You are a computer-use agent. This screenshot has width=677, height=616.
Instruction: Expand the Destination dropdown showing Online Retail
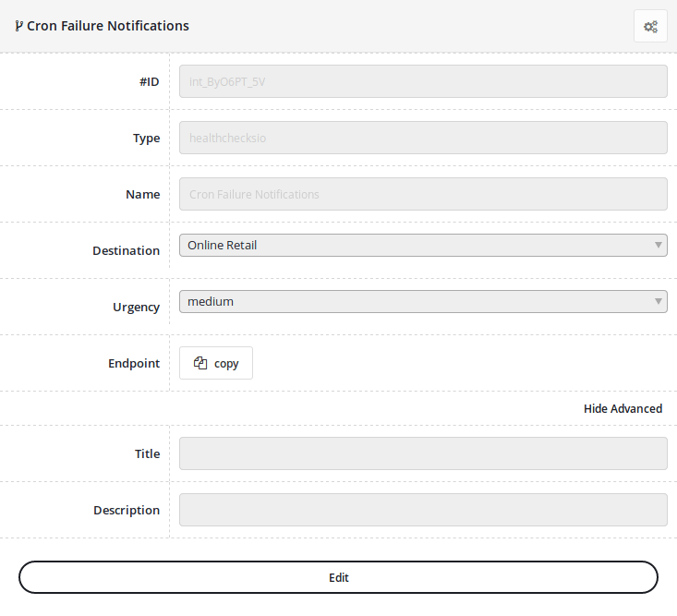tap(416, 245)
